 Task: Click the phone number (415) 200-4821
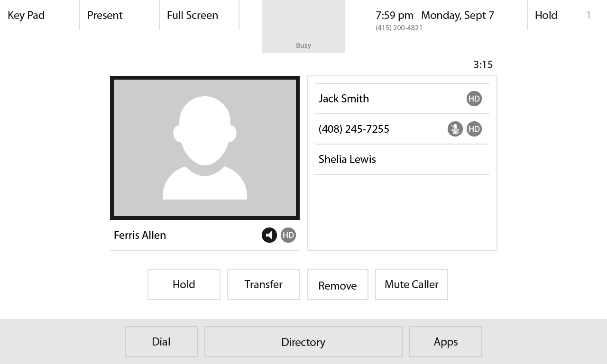pyautogui.click(x=399, y=28)
